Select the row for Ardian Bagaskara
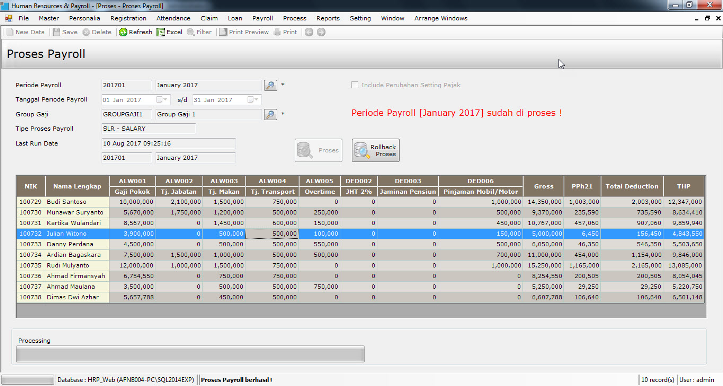This screenshot has height=386, width=723. 361,255
